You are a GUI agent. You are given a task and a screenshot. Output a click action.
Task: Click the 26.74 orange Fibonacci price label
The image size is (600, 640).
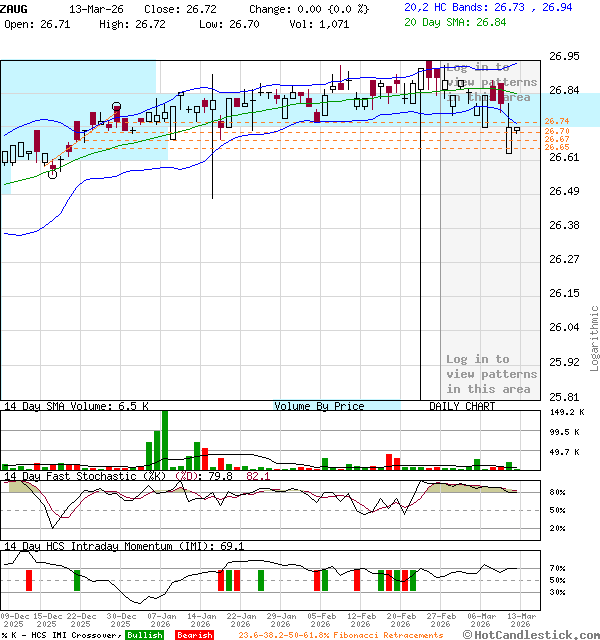click(557, 122)
